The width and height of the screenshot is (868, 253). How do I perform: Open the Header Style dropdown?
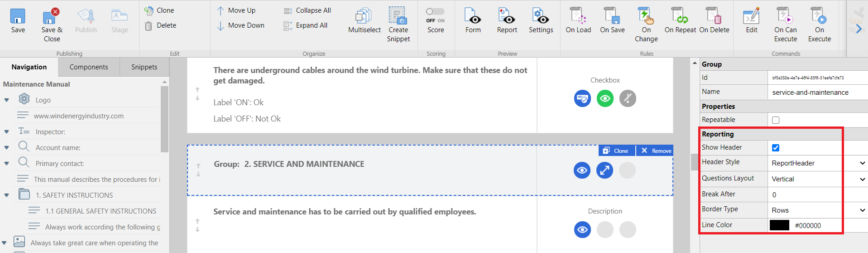817,163
